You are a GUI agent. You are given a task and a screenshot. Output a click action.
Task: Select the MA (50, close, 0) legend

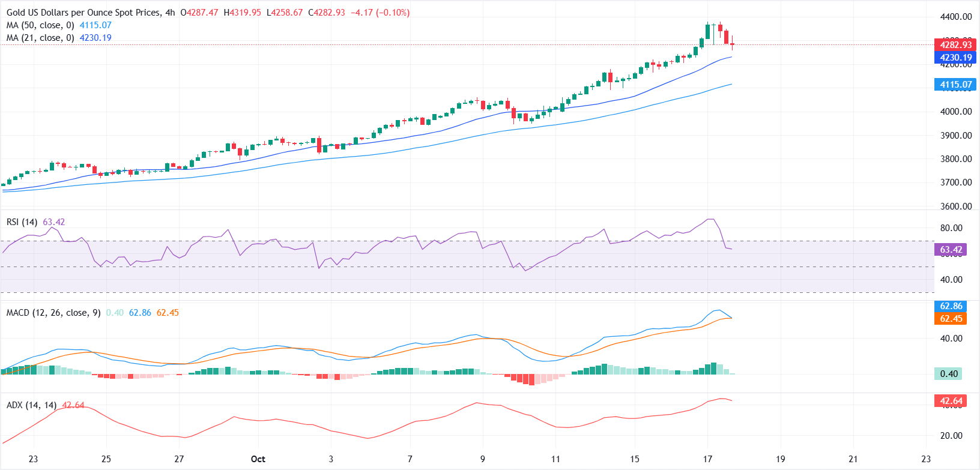40,25
